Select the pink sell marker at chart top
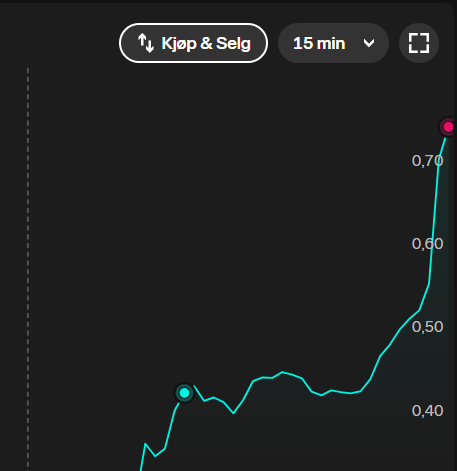The width and height of the screenshot is (457, 471). (448, 127)
